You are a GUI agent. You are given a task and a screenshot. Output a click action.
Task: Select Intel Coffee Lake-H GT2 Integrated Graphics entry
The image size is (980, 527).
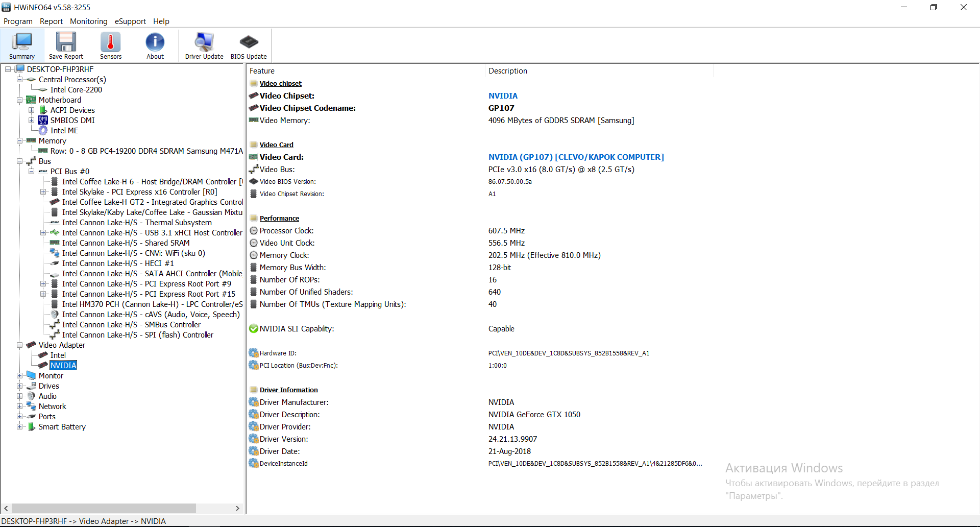click(x=153, y=202)
